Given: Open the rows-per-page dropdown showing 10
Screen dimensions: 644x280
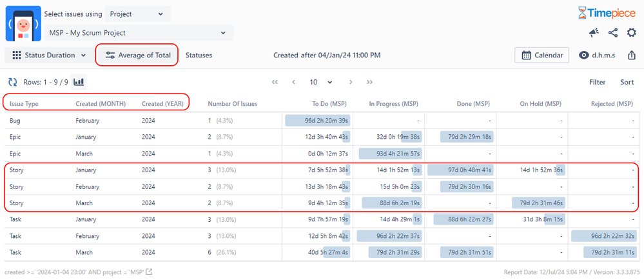Looking at the screenshot, I should 321,82.
